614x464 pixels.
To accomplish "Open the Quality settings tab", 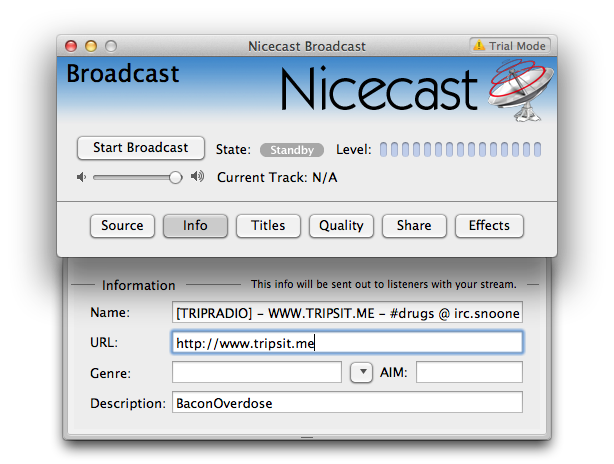I will 341,226.
